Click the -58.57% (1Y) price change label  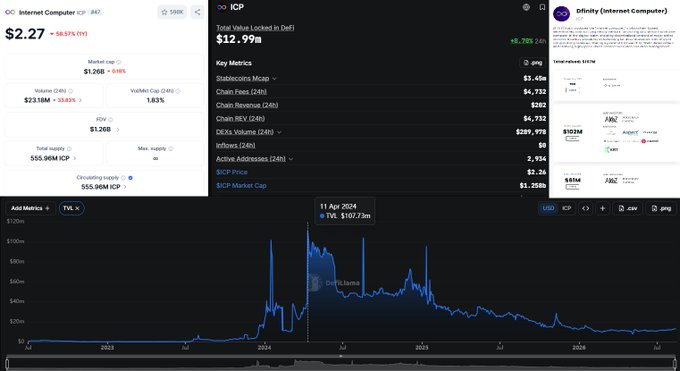pos(69,34)
